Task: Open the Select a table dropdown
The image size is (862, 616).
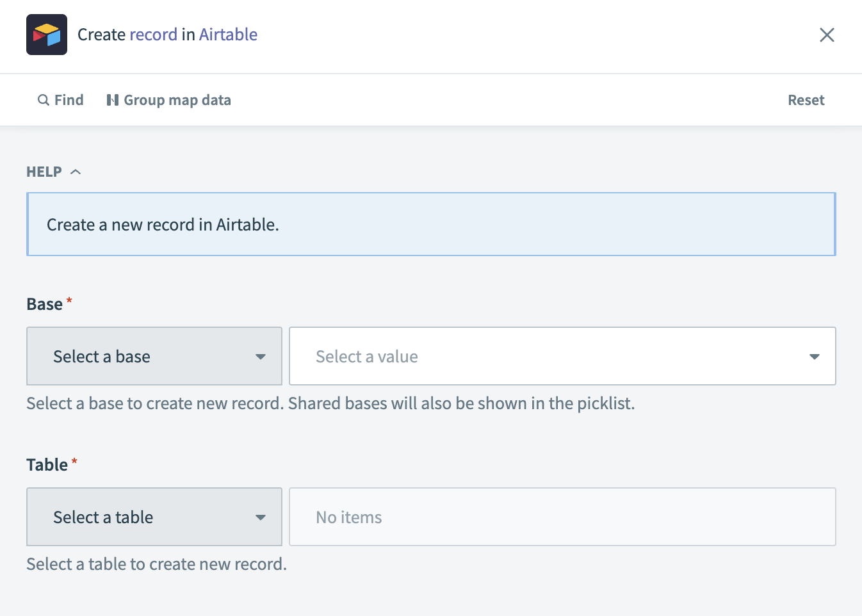Action: [x=154, y=517]
